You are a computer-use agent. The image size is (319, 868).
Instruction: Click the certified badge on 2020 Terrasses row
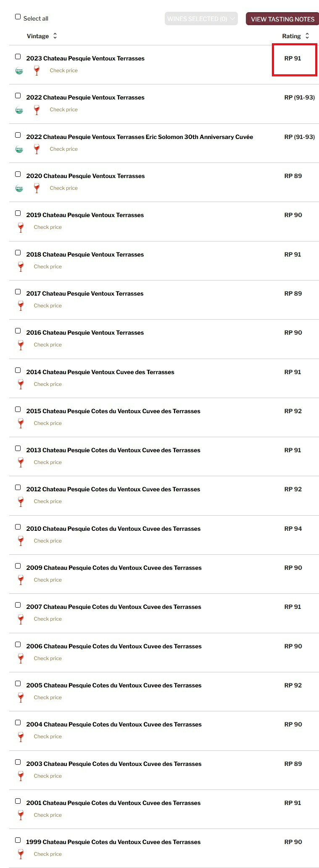click(19, 189)
